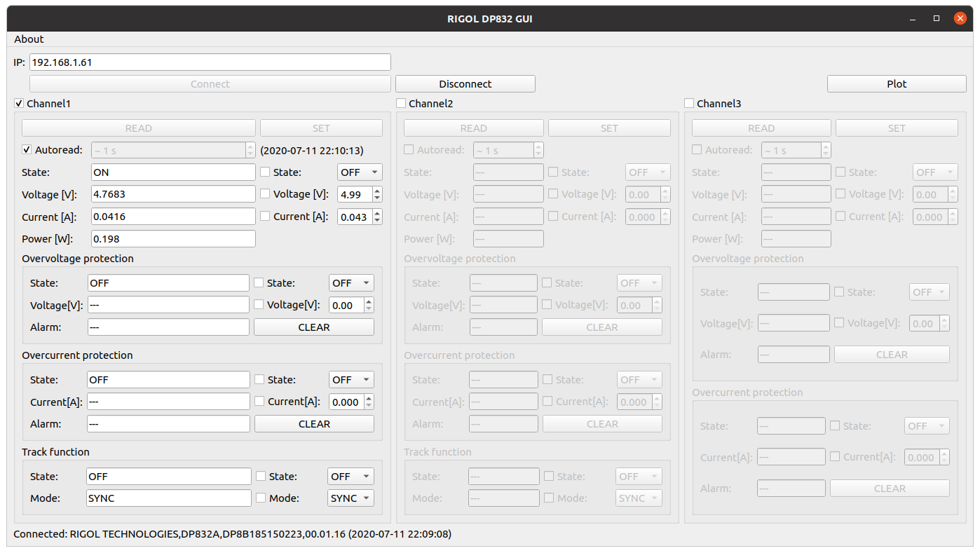Check Channel1 track function State checkbox

click(x=261, y=476)
